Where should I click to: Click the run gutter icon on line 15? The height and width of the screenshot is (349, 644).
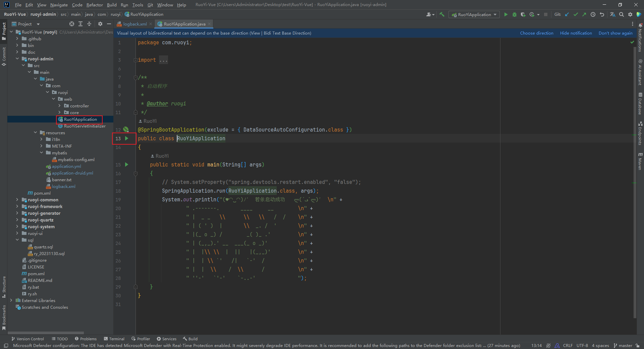[127, 164]
